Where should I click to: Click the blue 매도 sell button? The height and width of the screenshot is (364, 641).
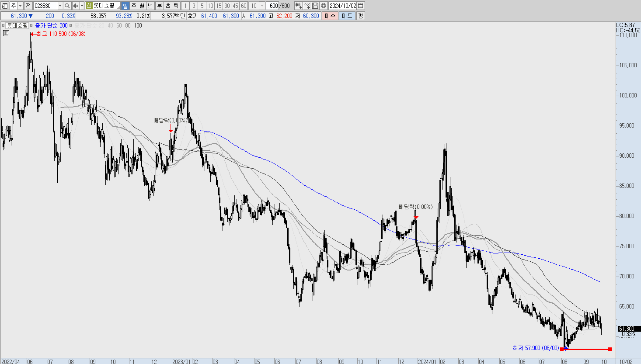point(347,16)
